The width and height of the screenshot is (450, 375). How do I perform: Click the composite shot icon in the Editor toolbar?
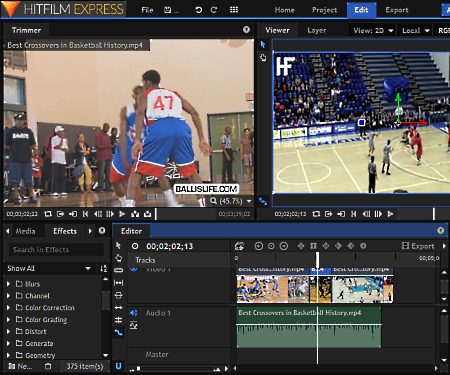tap(239, 246)
